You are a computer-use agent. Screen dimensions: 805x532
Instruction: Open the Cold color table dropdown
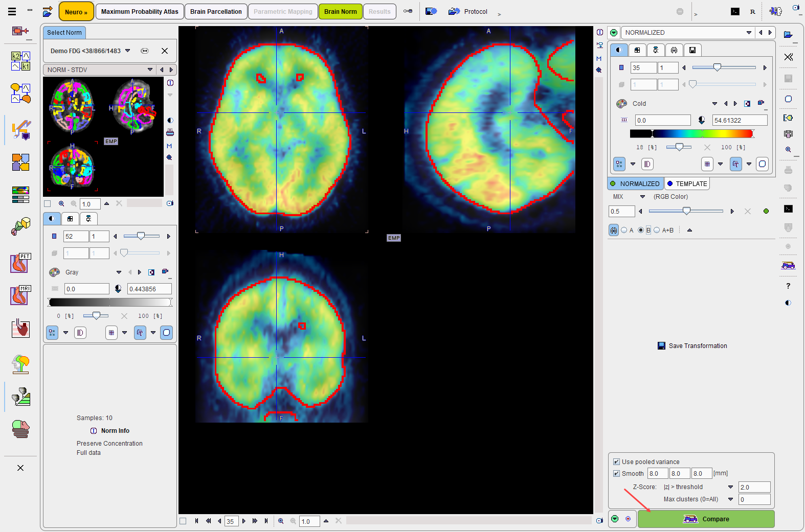[714, 104]
